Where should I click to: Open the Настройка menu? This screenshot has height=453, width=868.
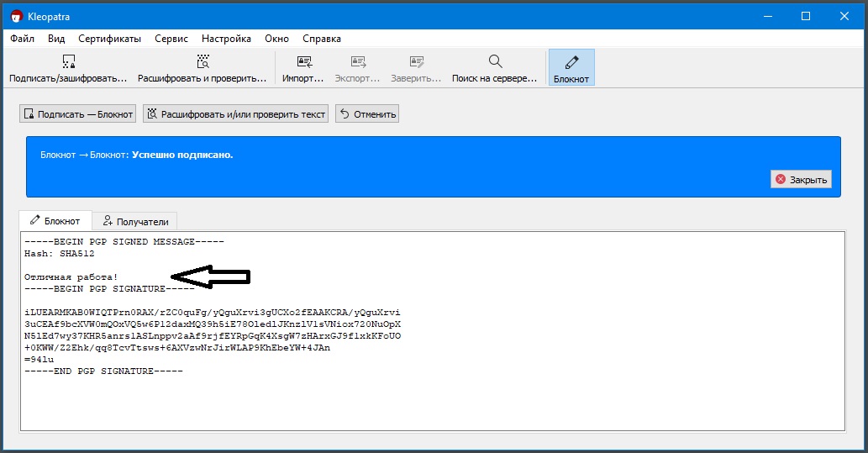point(226,39)
